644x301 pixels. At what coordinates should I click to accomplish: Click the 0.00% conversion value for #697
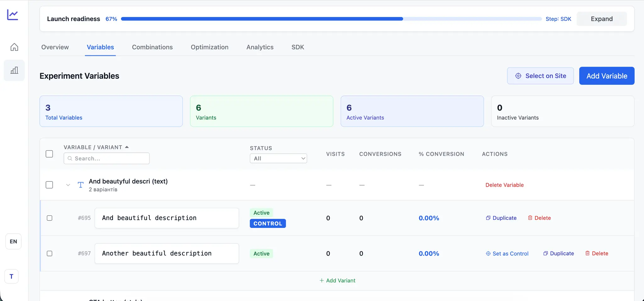429,253
